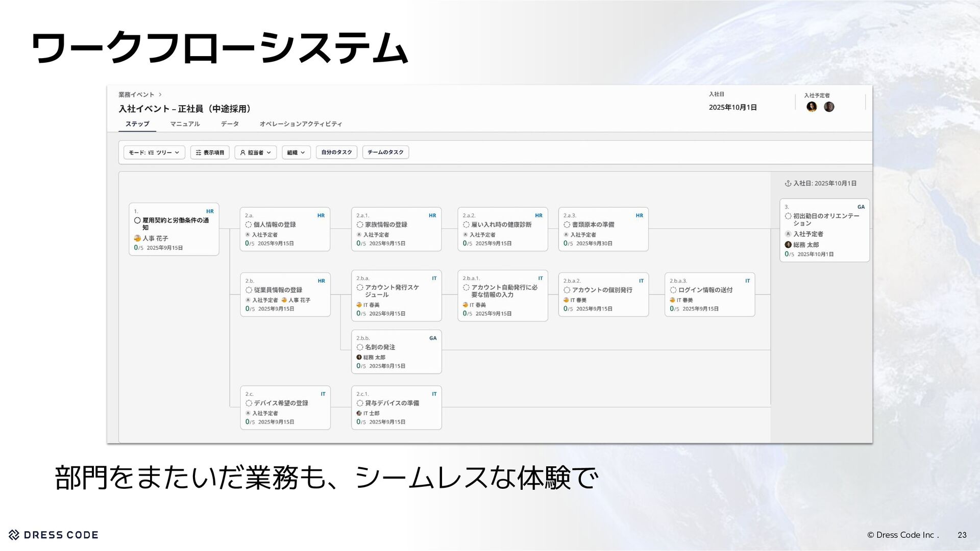Click the チームのタスク button

pyautogui.click(x=385, y=153)
